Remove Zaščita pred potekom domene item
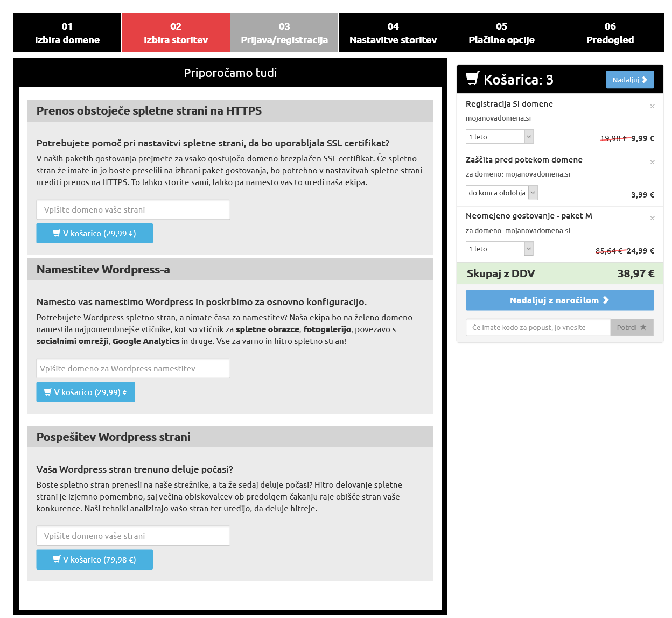This screenshot has width=672, height=618. tap(652, 162)
